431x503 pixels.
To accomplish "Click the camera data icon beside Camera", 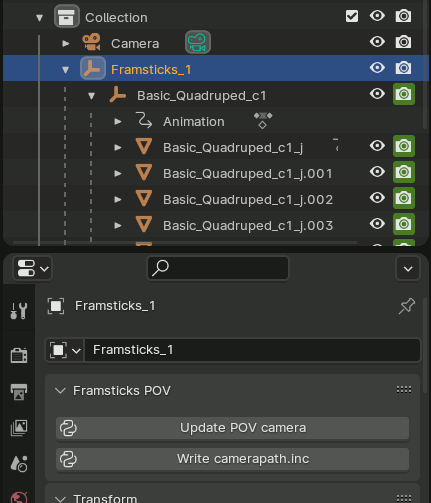I will [198, 42].
